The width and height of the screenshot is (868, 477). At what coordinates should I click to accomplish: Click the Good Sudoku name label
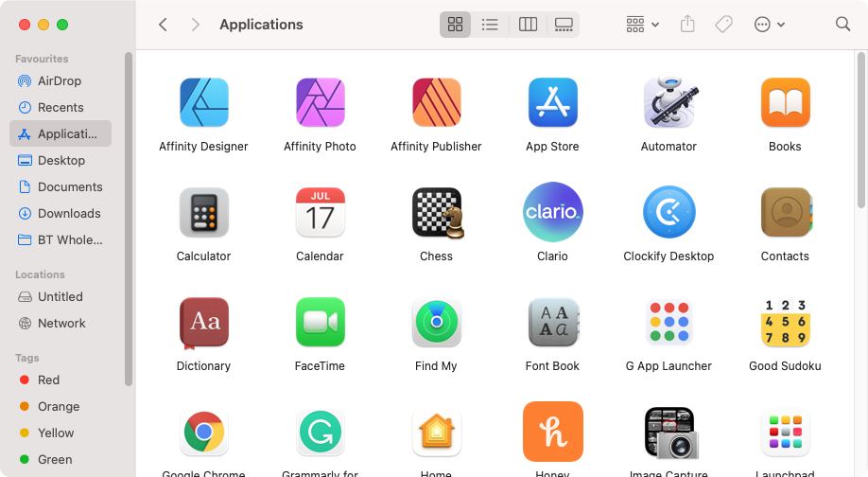[x=785, y=366]
